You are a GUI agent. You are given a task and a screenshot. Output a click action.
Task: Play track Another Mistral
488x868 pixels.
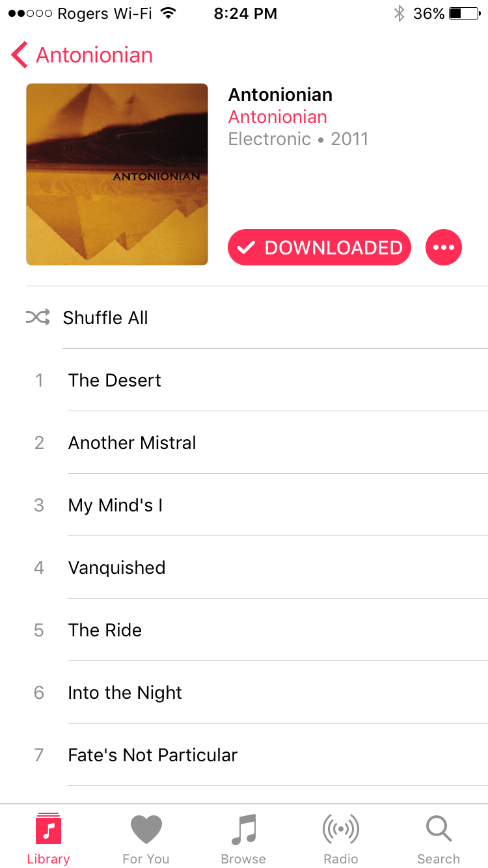click(x=257, y=442)
